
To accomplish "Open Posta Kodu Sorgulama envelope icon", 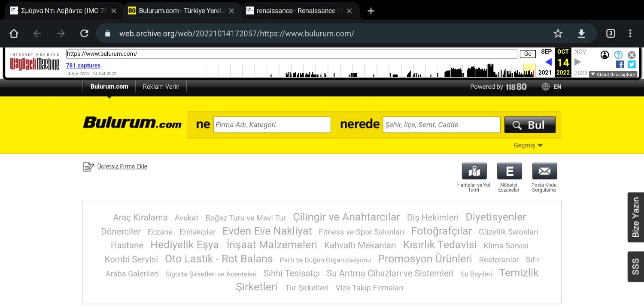I will point(544,171).
